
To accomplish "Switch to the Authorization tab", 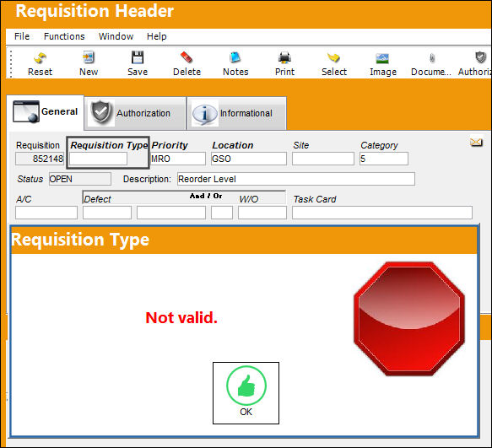I will 135,113.
